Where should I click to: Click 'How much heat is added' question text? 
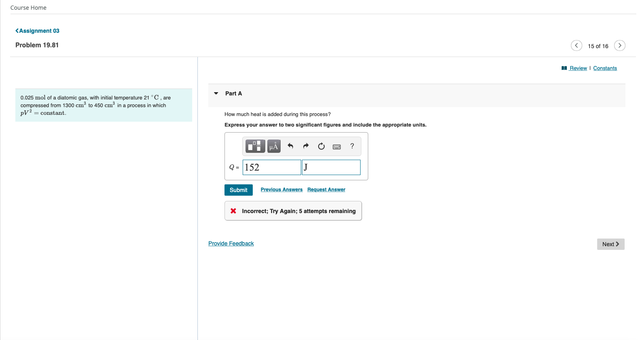(277, 114)
